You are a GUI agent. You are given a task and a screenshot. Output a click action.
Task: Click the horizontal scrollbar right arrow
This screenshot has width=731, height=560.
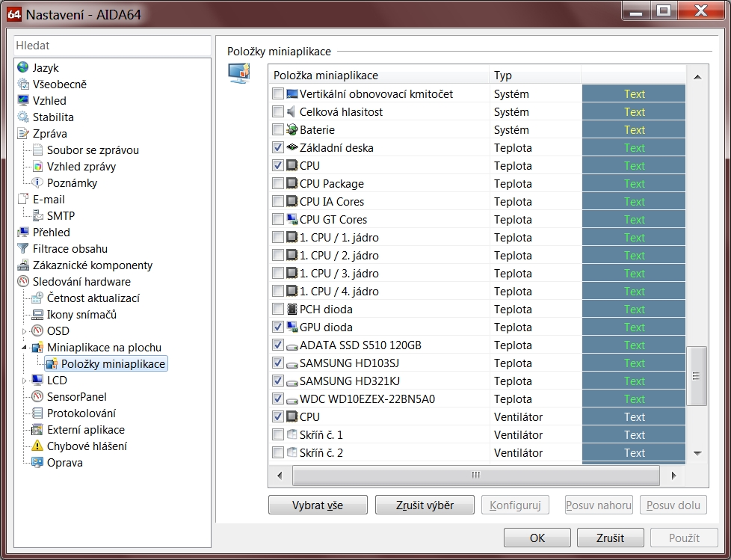(x=673, y=476)
